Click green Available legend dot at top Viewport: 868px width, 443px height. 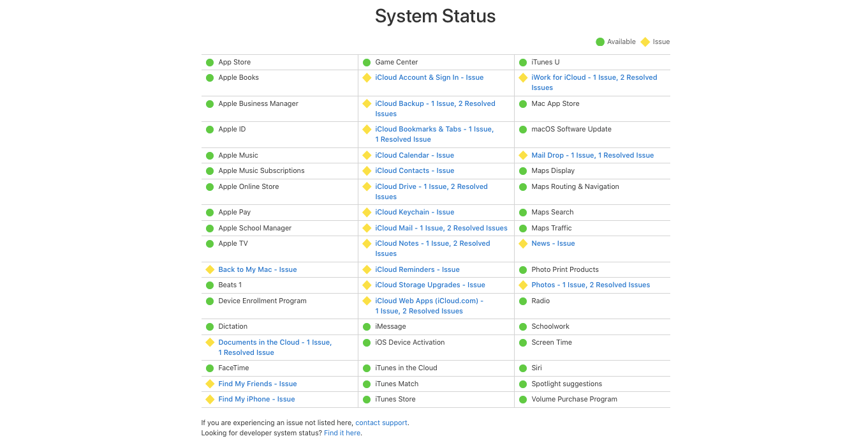pyautogui.click(x=600, y=41)
